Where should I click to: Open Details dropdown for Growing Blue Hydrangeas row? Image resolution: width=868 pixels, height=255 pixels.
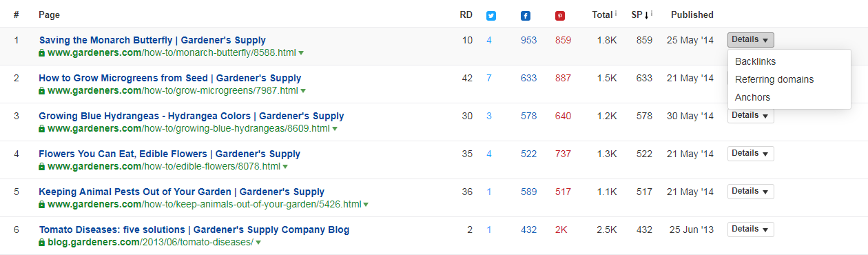(x=750, y=115)
